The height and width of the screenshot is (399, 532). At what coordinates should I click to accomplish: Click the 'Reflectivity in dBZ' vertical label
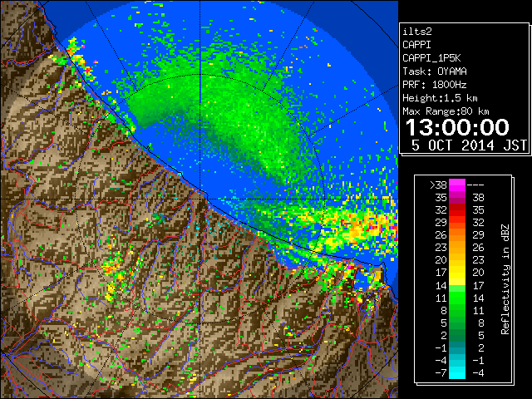[505, 279]
